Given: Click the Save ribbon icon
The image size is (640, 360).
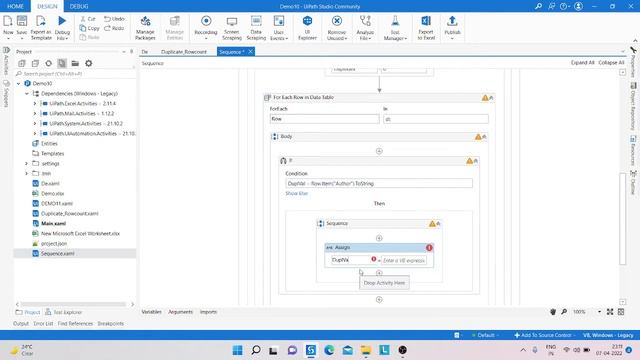Looking at the screenshot, I should (x=22, y=21).
